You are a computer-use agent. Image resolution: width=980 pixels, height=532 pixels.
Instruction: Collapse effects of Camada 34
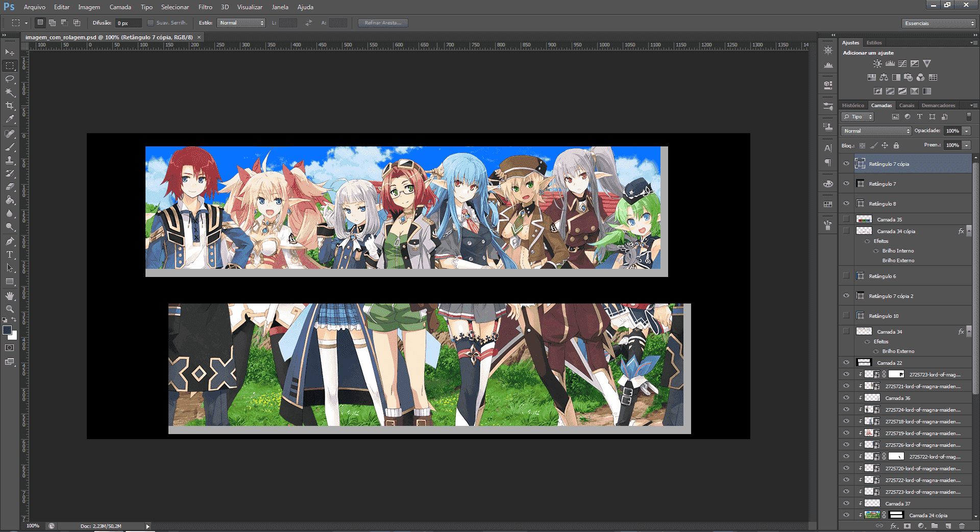969,332
